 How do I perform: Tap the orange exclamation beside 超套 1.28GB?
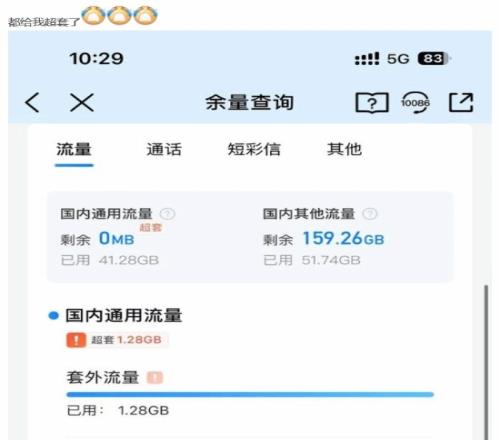point(76,340)
